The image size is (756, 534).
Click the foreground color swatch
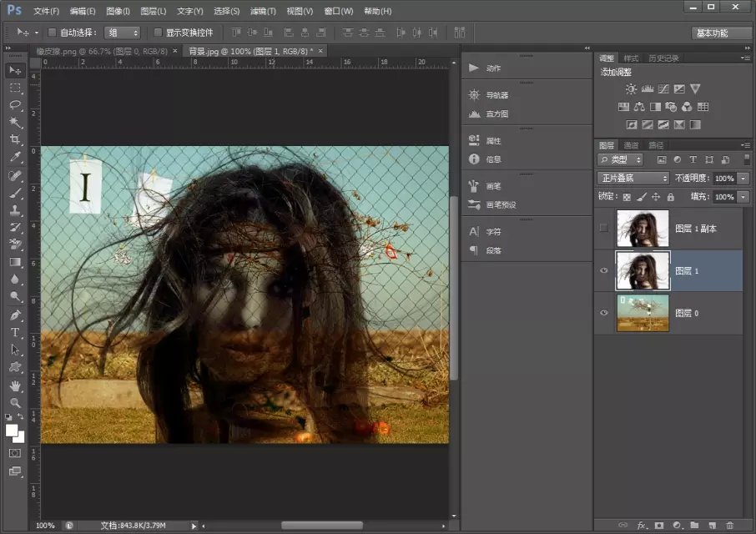point(13,431)
